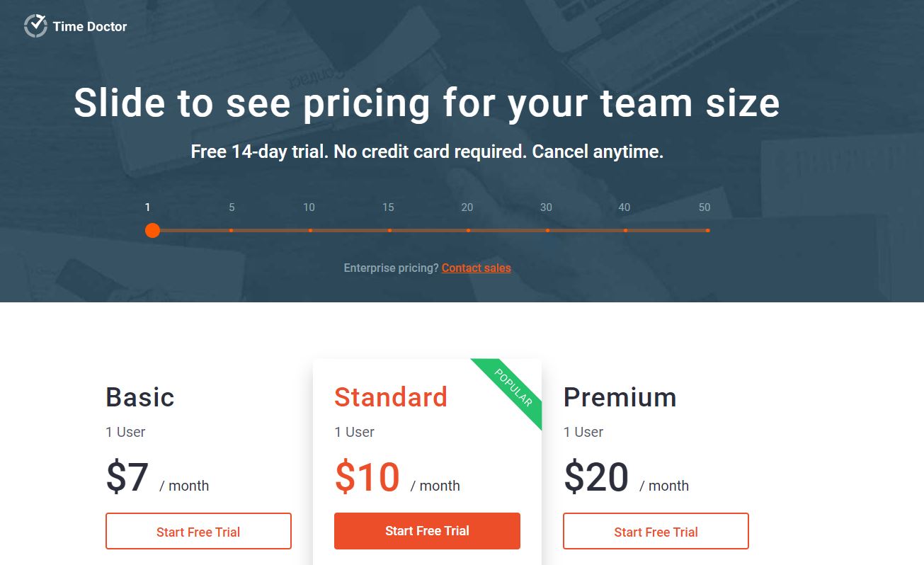The height and width of the screenshot is (565, 924).
Task: Select the Premium plan heading
Action: (x=620, y=397)
